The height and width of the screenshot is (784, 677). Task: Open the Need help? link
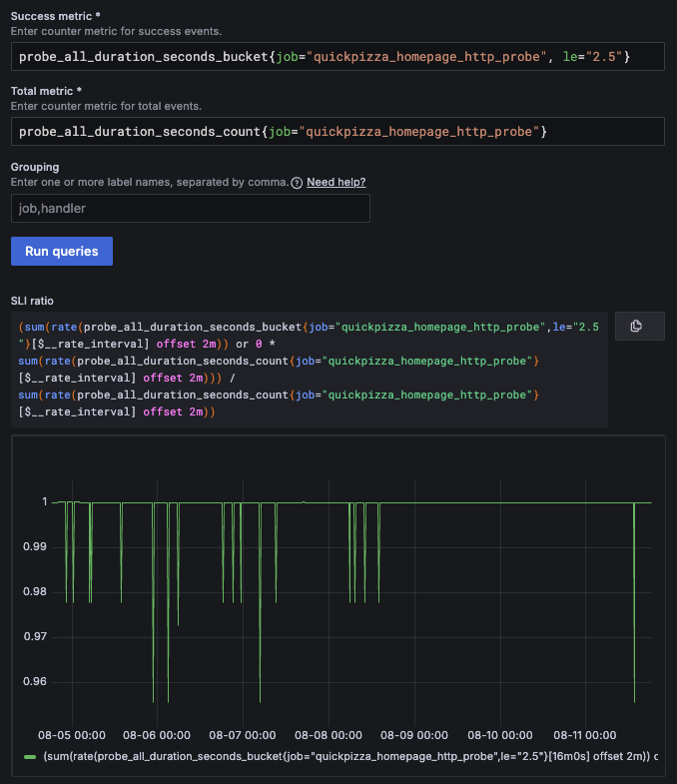(x=336, y=183)
